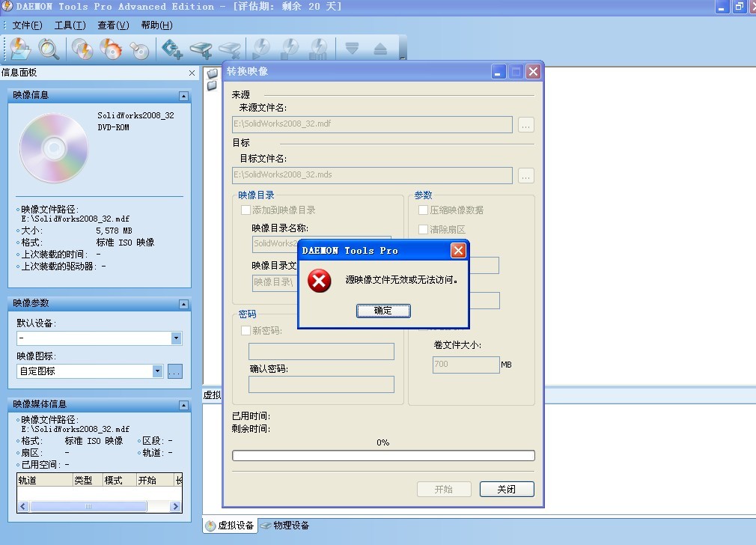The height and width of the screenshot is (545, 756).
Task: Open the 工具 menu
Action: (x=70, y=25)
